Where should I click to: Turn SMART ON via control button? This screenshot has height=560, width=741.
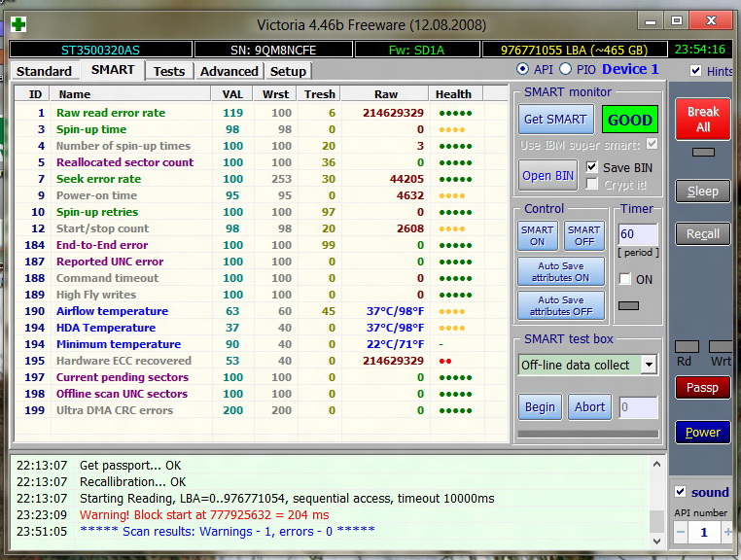[537, 236]
